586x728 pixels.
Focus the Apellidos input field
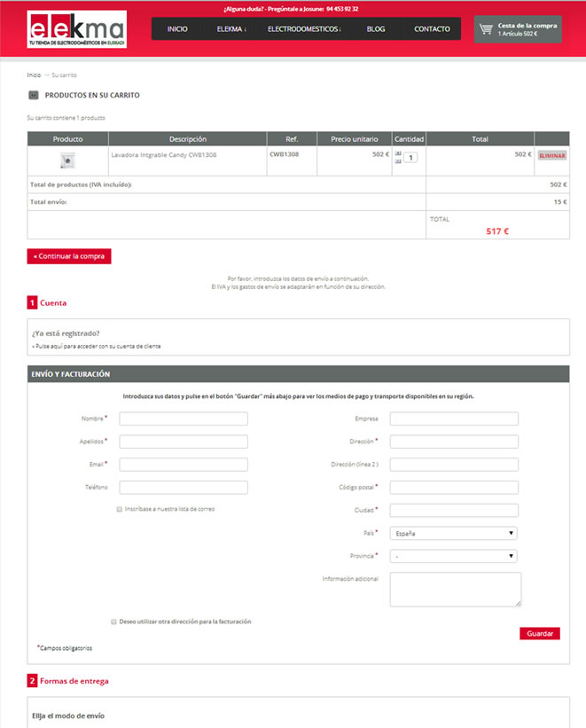coord(184,442)
